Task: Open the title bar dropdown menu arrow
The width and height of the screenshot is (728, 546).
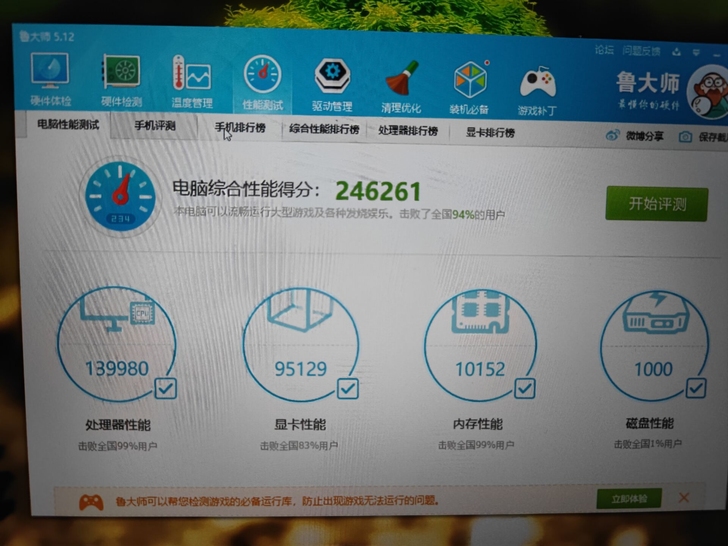Action: pos(696,52)
